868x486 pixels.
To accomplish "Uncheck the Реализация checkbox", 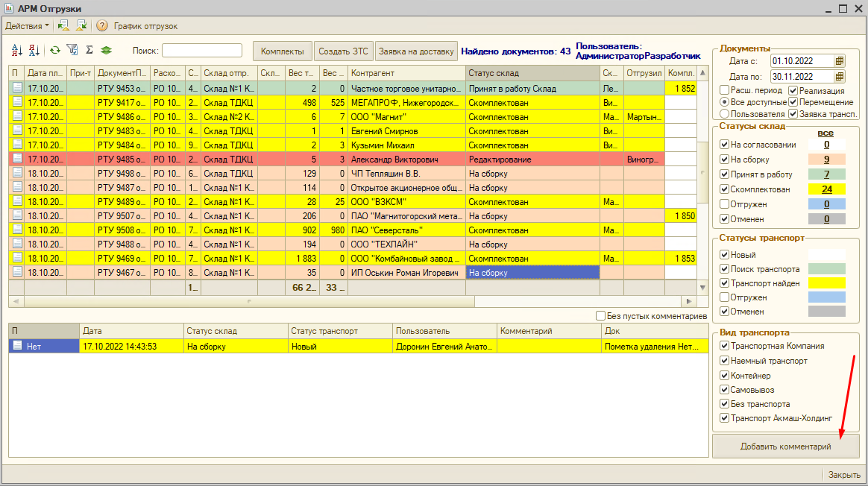I will pos(793,90).
